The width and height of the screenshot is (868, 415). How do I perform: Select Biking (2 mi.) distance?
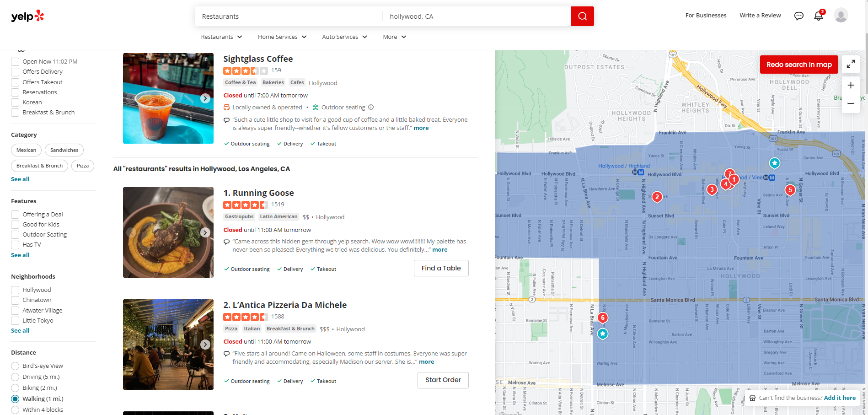coord(15,388)
